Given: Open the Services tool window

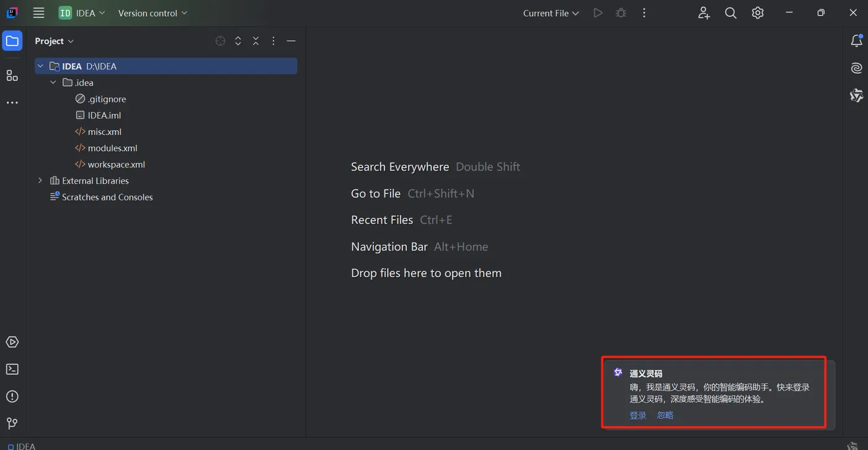Looking at the screenshot, I should (x=12, y=342).
